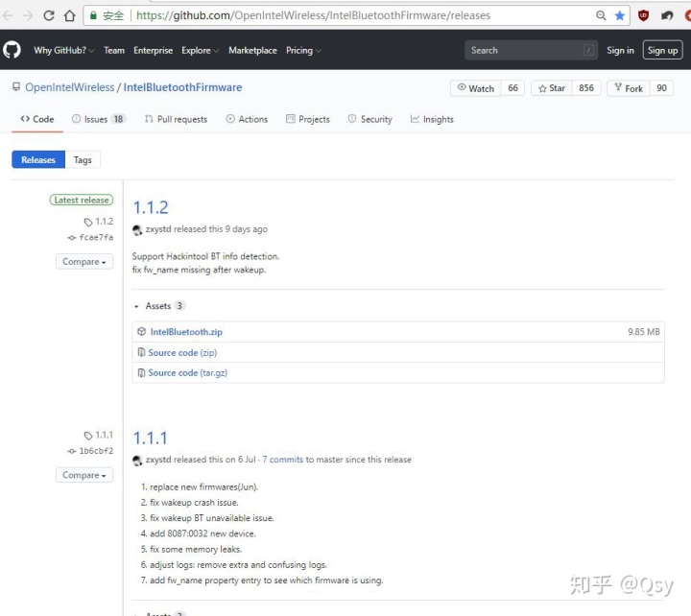Click the green padlock security icon
Image resolution: width=691 pixels, height=616 pixels.
93,15
